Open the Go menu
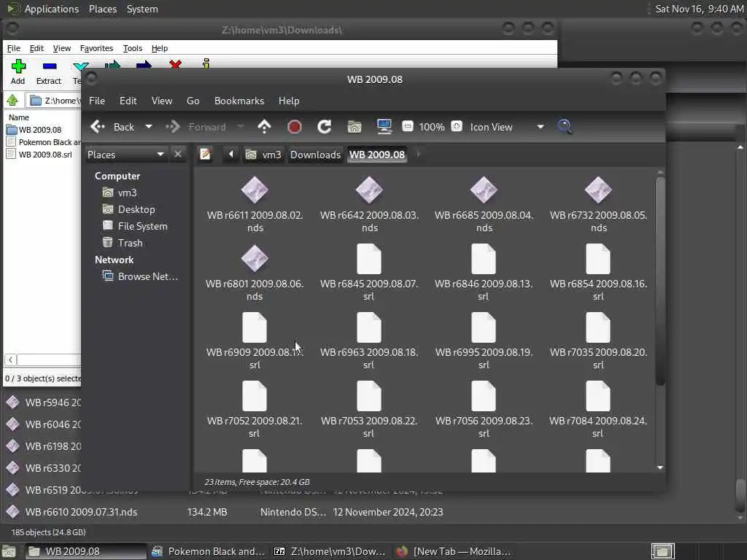747x560 pixels. point(193,101)
